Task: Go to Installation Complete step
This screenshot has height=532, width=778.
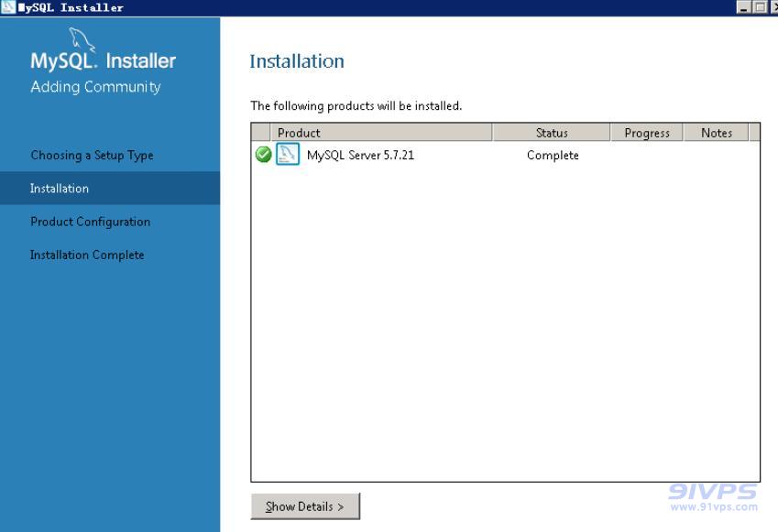Action: click(x=87, y=255)
